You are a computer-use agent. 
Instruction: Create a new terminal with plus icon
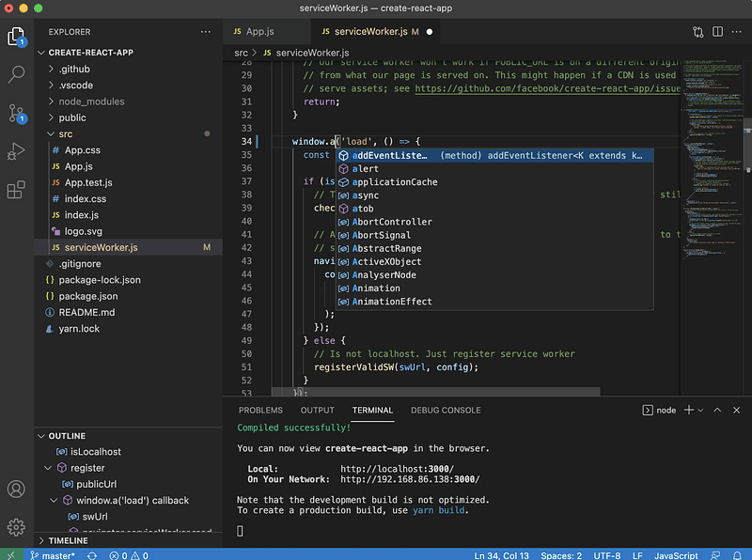689,411
